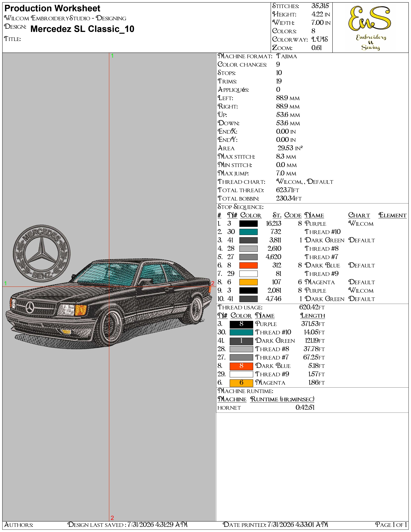
Task: Click the "Color changes:" label
Action: pyautogui.click(x=242, y=64)
